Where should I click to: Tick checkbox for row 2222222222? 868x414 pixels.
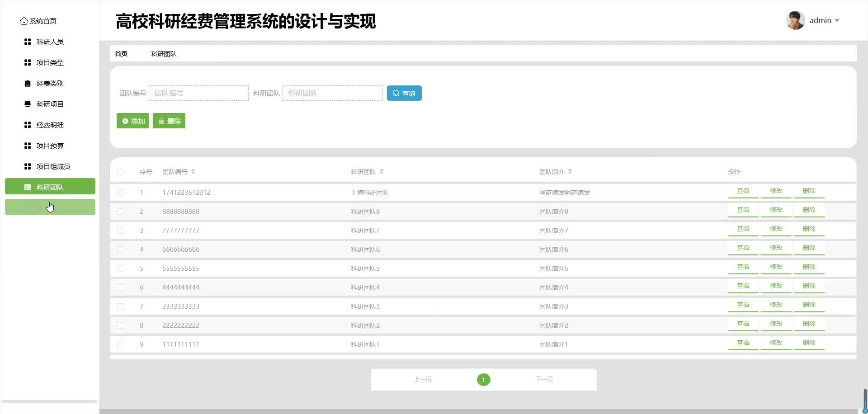[x=120, y=325]
